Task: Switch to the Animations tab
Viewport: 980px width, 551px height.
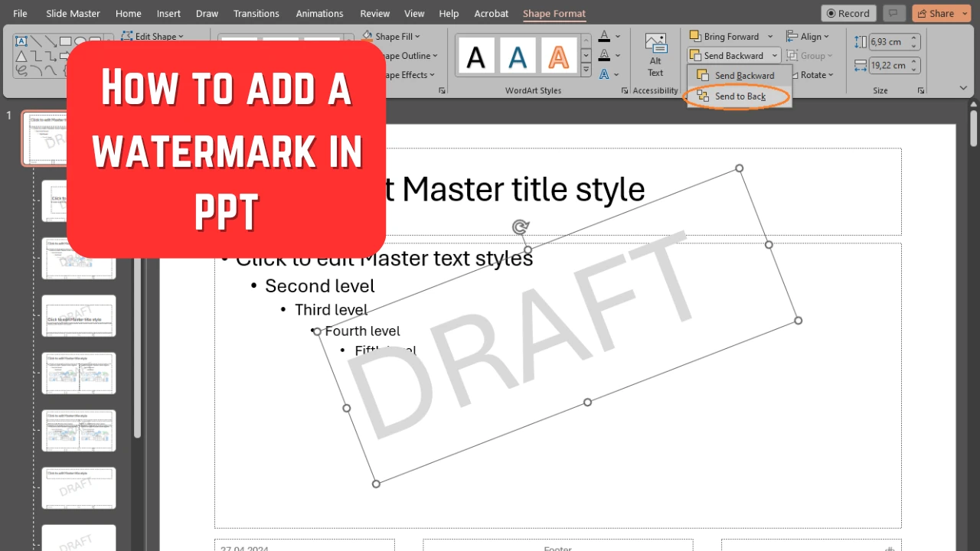Action: (x=319, y=13)
